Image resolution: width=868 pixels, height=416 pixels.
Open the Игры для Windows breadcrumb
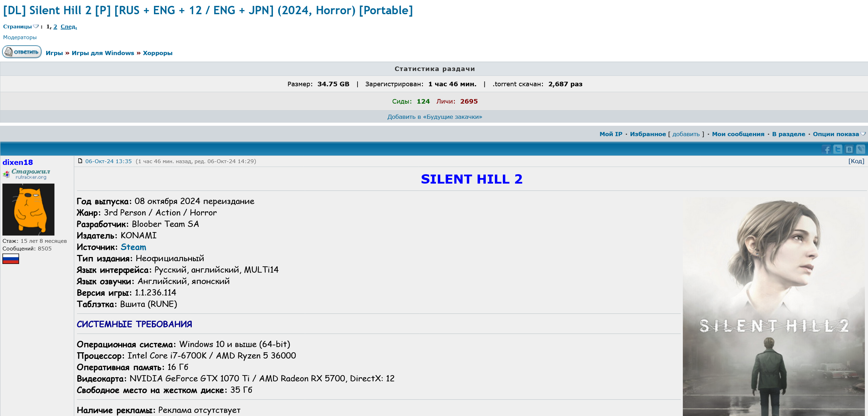(x=103, y=53)
